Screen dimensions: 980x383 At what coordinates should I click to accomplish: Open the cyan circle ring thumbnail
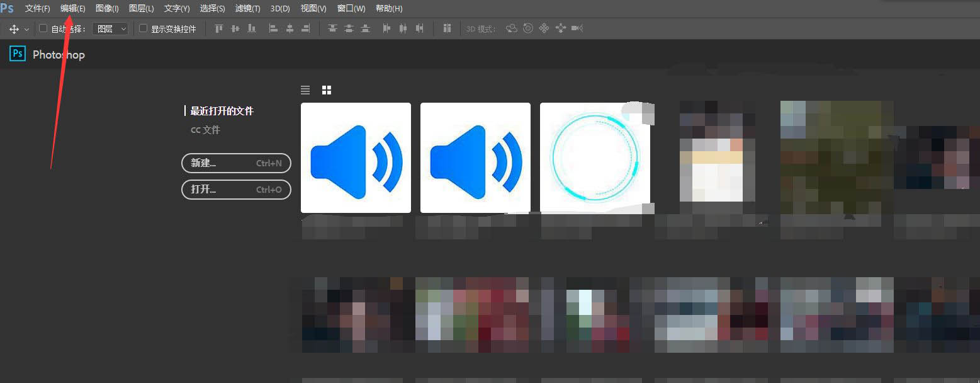[595, 158]
